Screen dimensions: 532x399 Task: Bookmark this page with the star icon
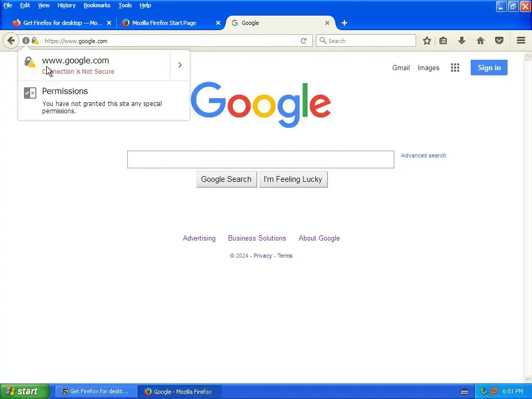(427, 41)
